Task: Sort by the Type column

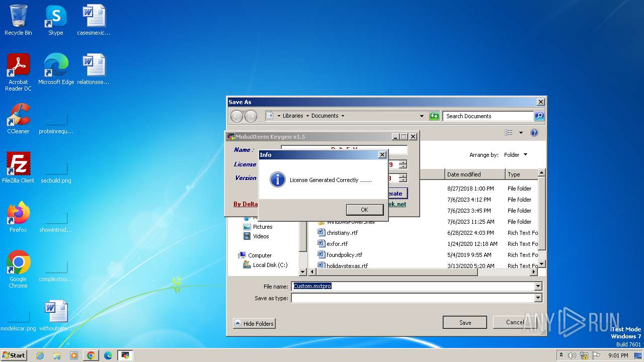Action: tap(521, 174)
